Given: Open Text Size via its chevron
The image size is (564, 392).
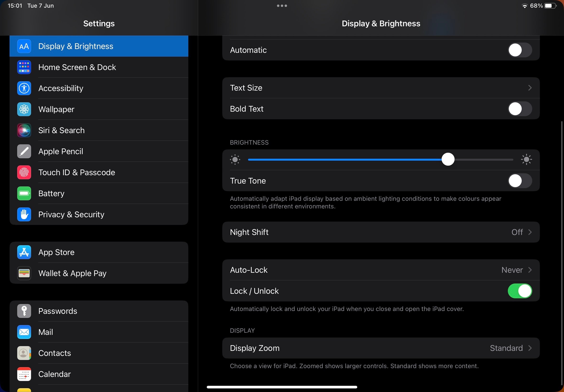Looking at the screenshot, I should pyautogui.click(x=530, y=88).
